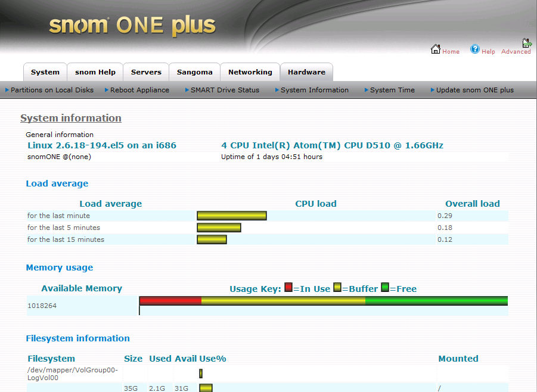537x392 pixels.
Task: Click the green Free key square
Action: tap(385, 287)
